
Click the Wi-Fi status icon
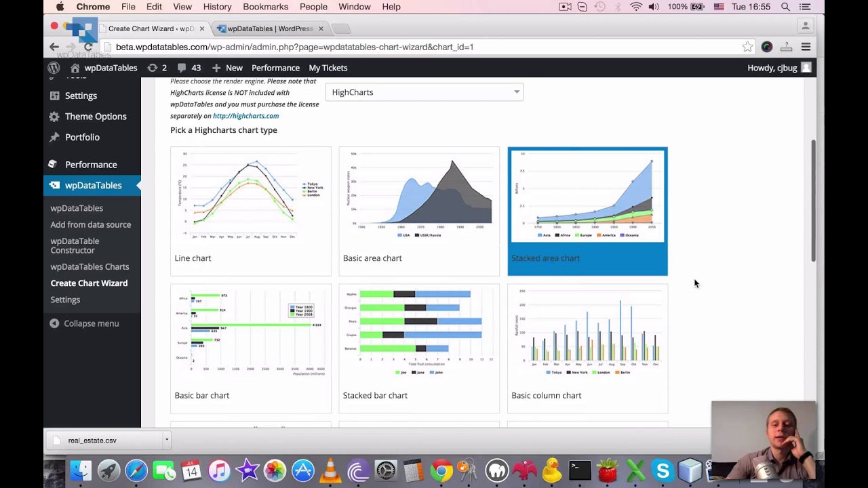pyautogui.click(x=636, y=7)
